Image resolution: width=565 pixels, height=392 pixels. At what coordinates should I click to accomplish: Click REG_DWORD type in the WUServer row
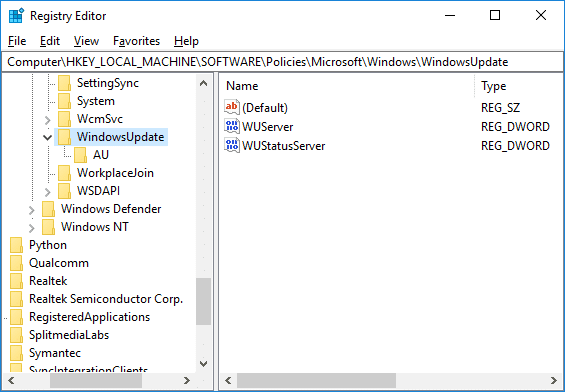pos(515,127)
